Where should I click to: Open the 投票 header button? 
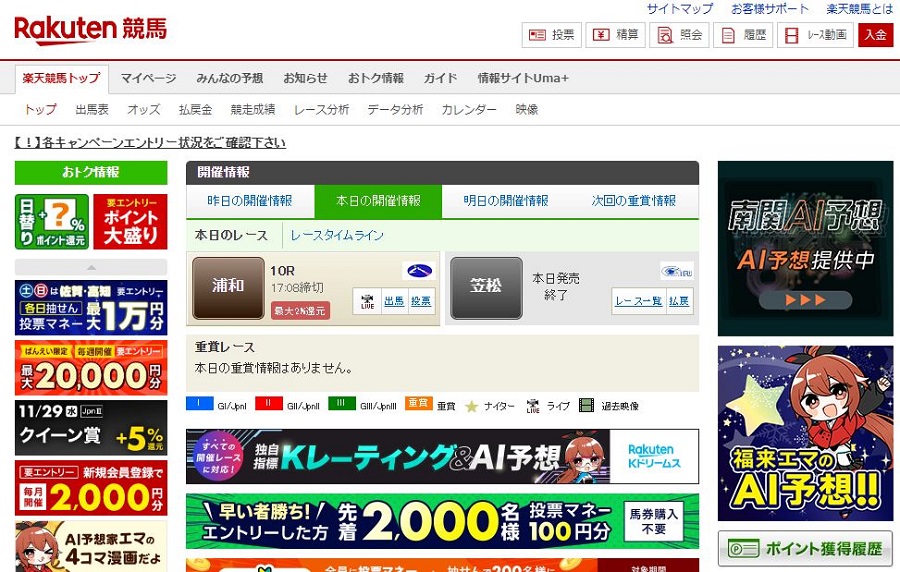[552, 35]
